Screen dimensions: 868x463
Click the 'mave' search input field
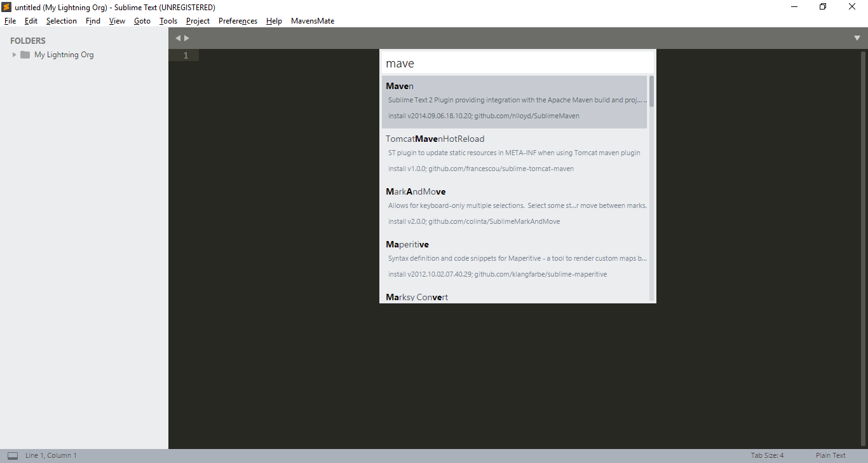coord(518,64)
